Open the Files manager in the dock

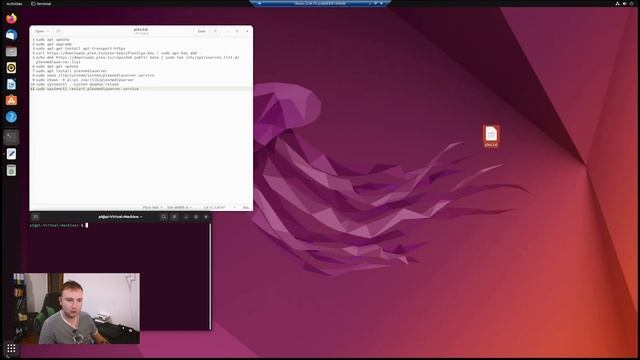tap(11, 51)
